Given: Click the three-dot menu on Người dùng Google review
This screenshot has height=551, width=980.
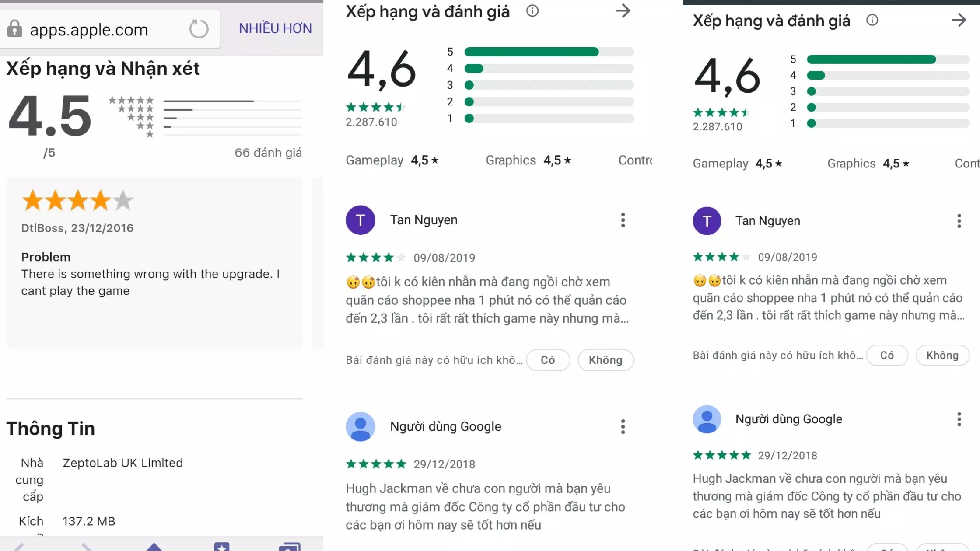Looking at the screenshot, I should [622, 426].
